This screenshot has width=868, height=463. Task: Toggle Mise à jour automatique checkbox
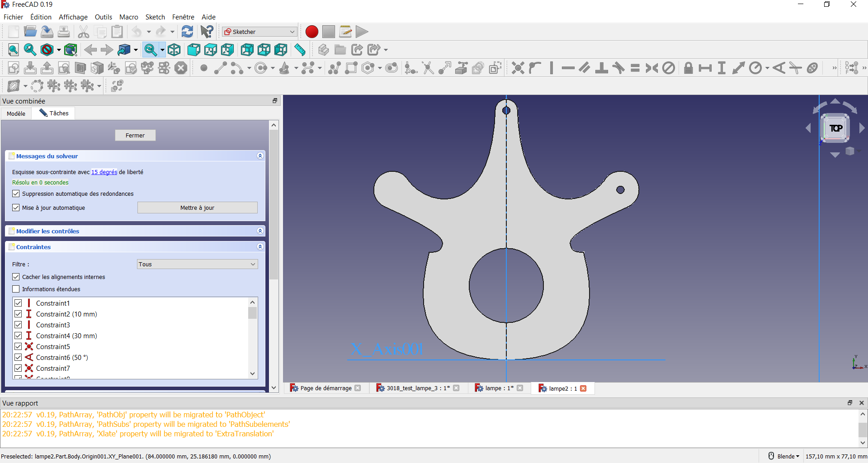[16, 208]
